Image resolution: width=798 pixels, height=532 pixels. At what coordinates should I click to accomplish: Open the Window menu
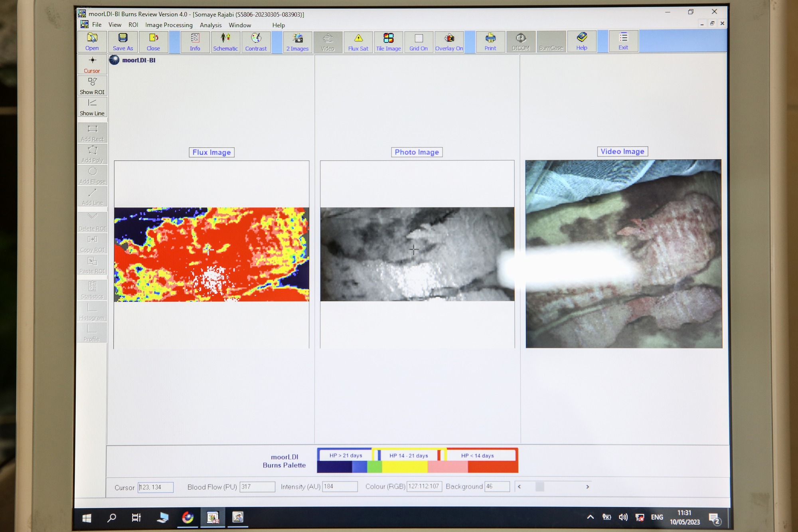coord(240,25)
